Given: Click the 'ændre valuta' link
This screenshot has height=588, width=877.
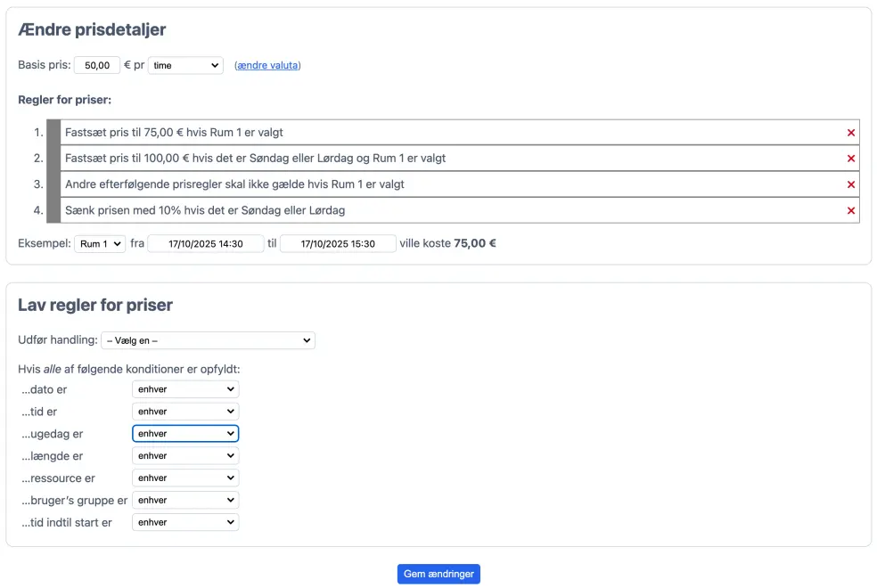Looking at the screenshot, I should (x=267, y=66).
